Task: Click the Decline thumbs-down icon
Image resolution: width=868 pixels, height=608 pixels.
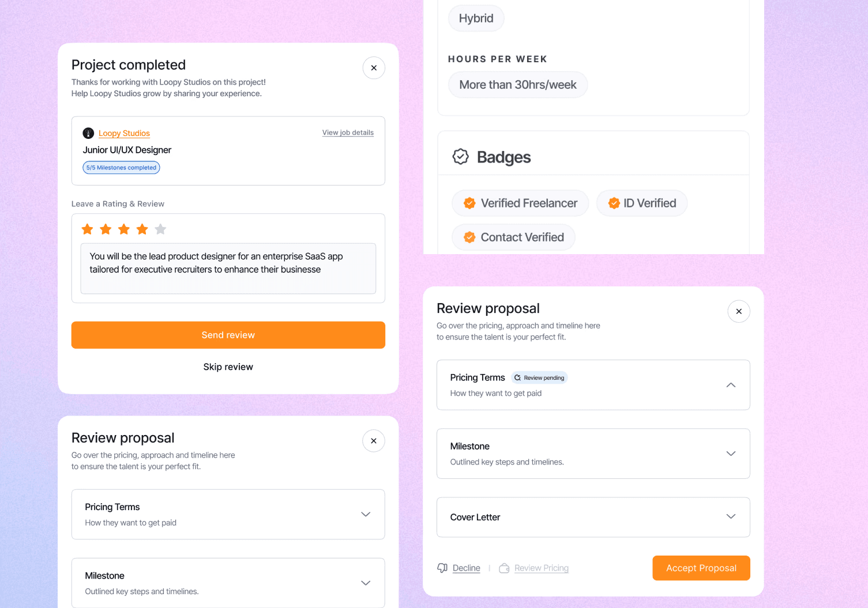Action: (442, 568)
